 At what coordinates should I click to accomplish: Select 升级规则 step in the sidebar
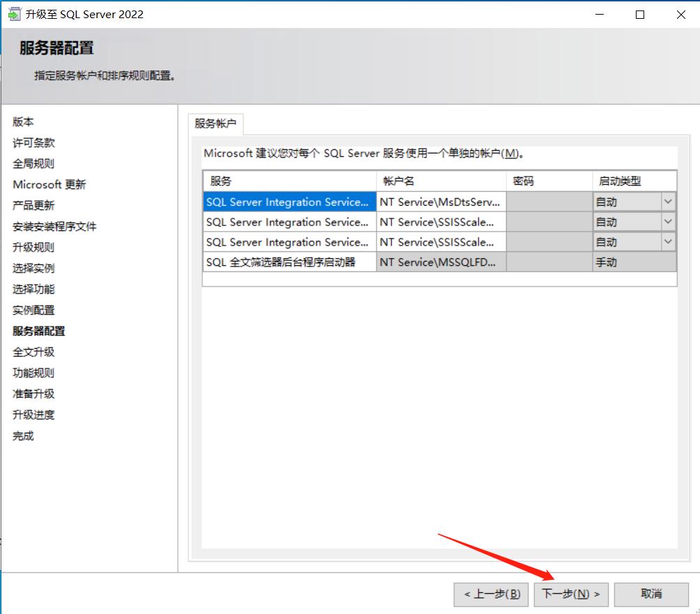33,247
